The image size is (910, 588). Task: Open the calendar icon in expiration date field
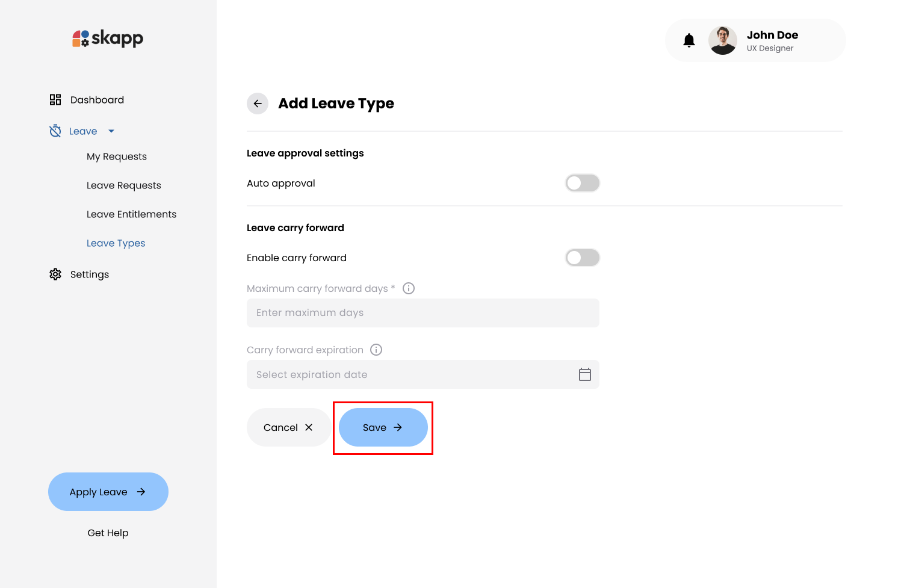click(585, 374)
